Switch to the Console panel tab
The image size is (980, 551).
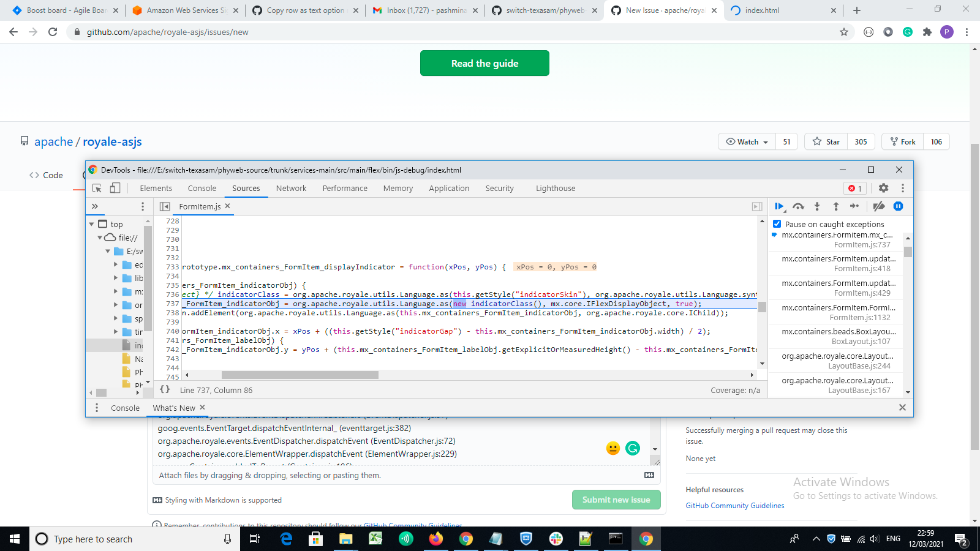[202, 188]
